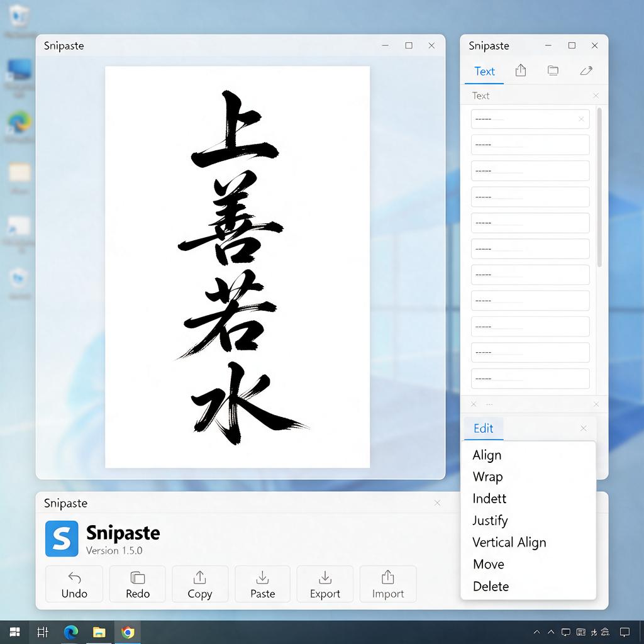Click inside the topmost text entry field

coord(530,119)
